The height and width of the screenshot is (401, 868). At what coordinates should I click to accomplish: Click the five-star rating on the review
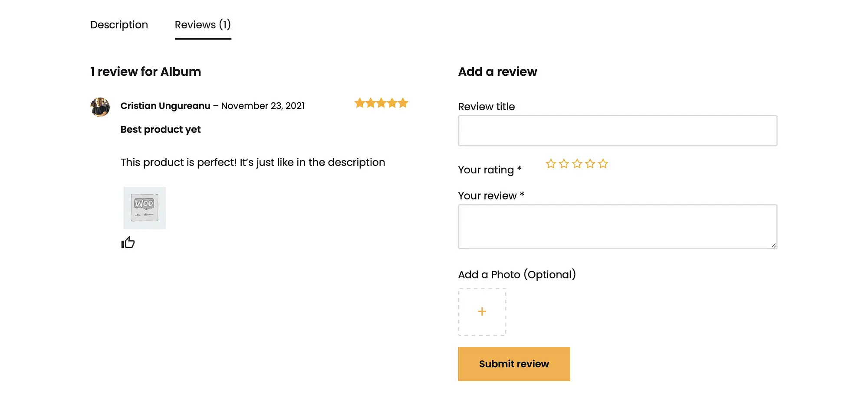click(x=381, y=103)
